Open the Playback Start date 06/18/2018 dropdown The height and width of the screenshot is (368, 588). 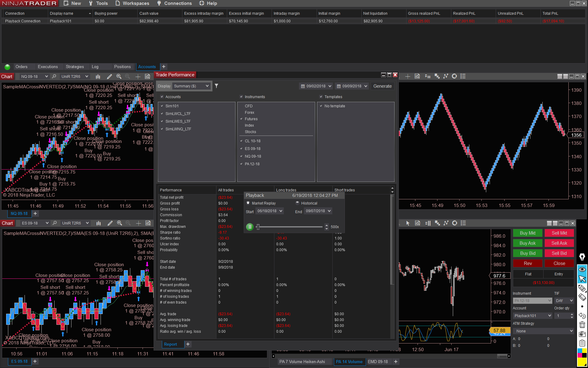coord(269,211)
